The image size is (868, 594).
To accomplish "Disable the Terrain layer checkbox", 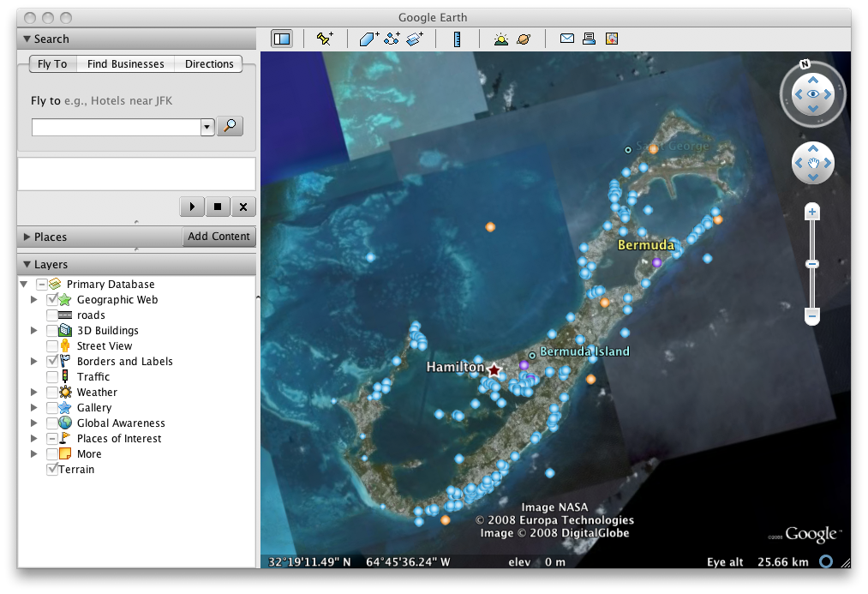I will coord(52,469).
